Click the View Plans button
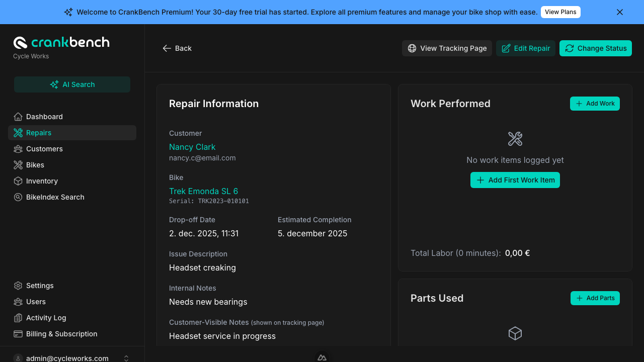The image size is (644, 362). pyautogui.click(x=560, y=12)
